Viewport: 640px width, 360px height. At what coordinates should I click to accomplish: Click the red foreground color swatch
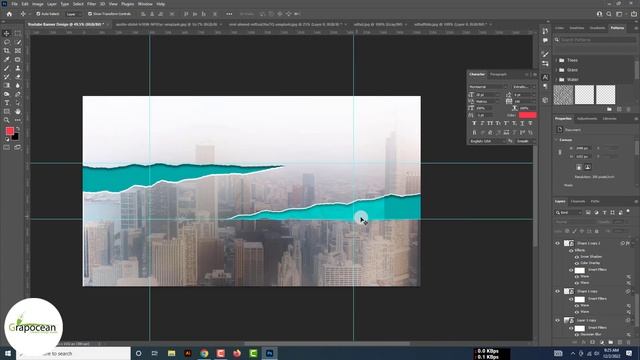tap(9, 131)
